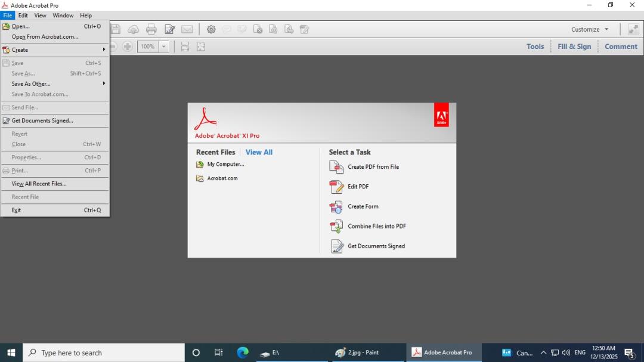Click the My Computer folder icon
Screen dimensions: 644x362
click(x=200, y=165)
